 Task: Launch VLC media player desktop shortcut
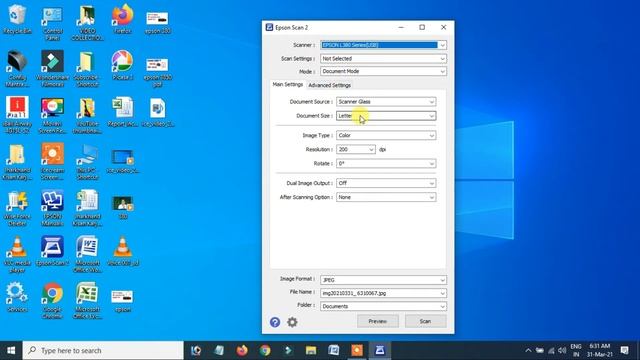click(x=17, y=255)
